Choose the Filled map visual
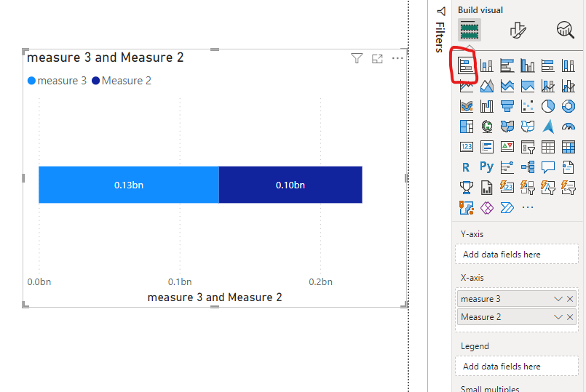 [507, 127]
